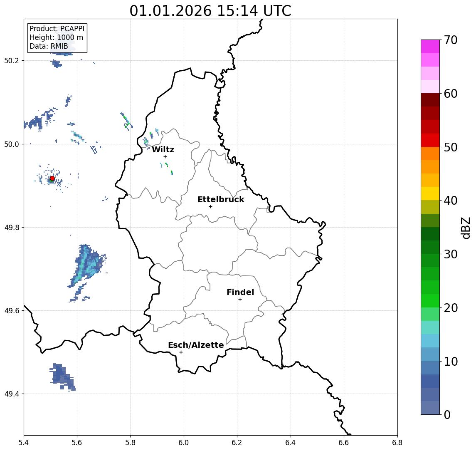The image size is (476, 451).
Task: Pick the bright green swatch above 20
Action: tap(430, 300)
